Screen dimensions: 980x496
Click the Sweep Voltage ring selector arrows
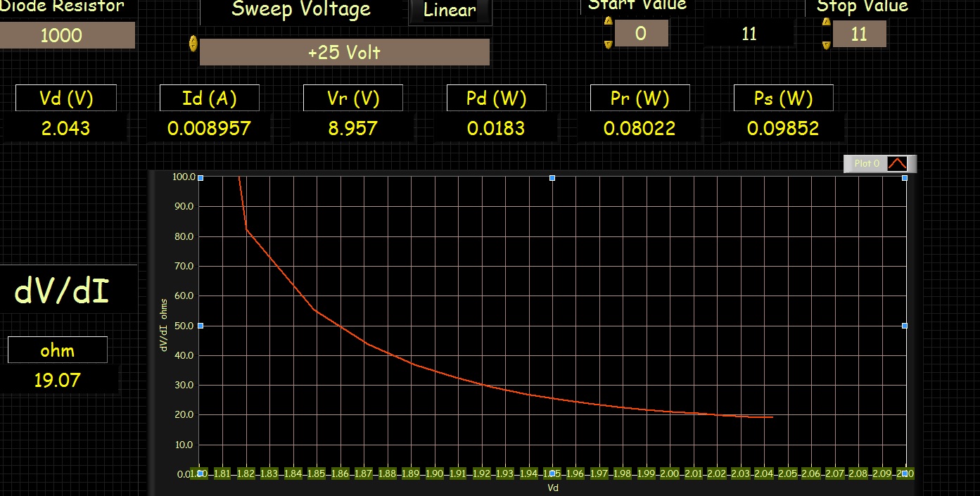click(x=193, y=44)
